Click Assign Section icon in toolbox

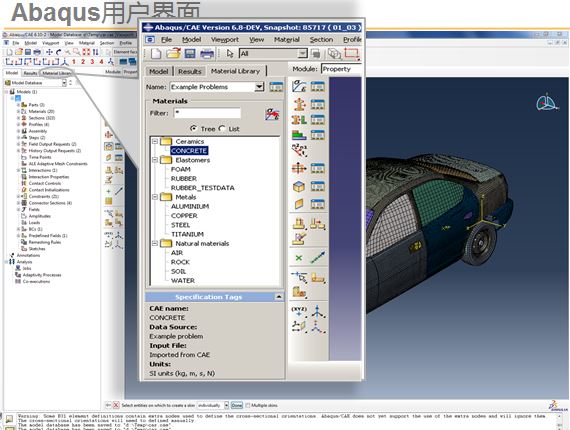tap(299, 120)
